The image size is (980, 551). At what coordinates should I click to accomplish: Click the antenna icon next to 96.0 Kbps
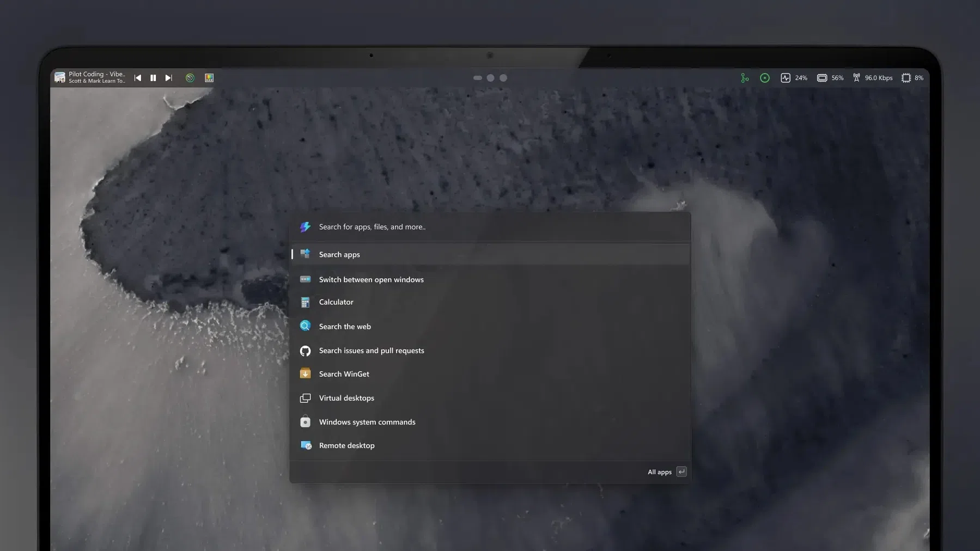coord(856,77)
